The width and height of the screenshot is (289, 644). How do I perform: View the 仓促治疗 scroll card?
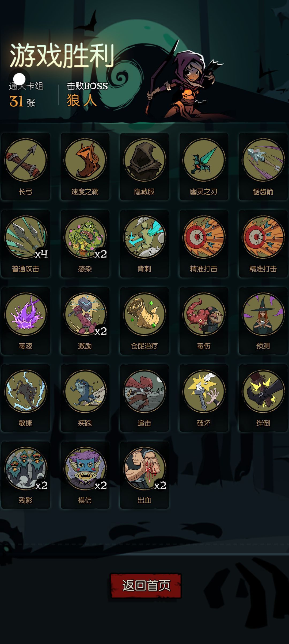(x=144, y=314)
